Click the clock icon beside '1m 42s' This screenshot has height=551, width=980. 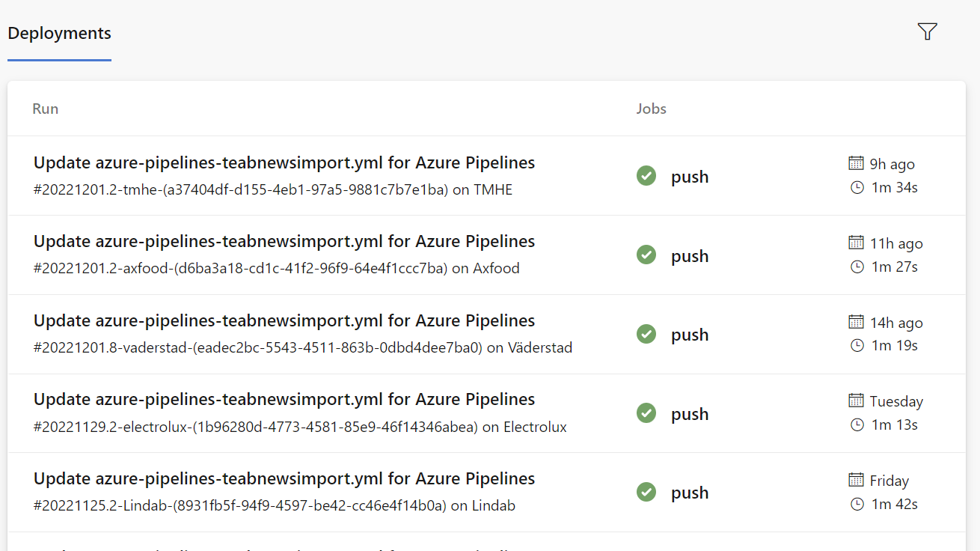(x=857, y=505)
